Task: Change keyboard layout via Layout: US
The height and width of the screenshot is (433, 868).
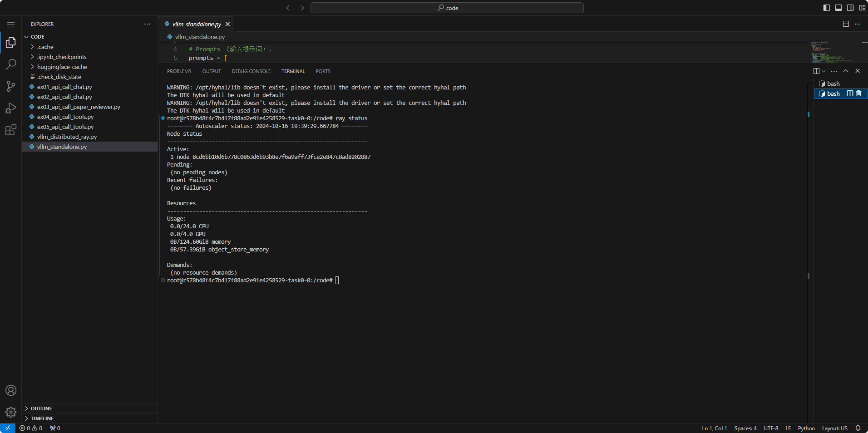Action: [x=834, y=428]
